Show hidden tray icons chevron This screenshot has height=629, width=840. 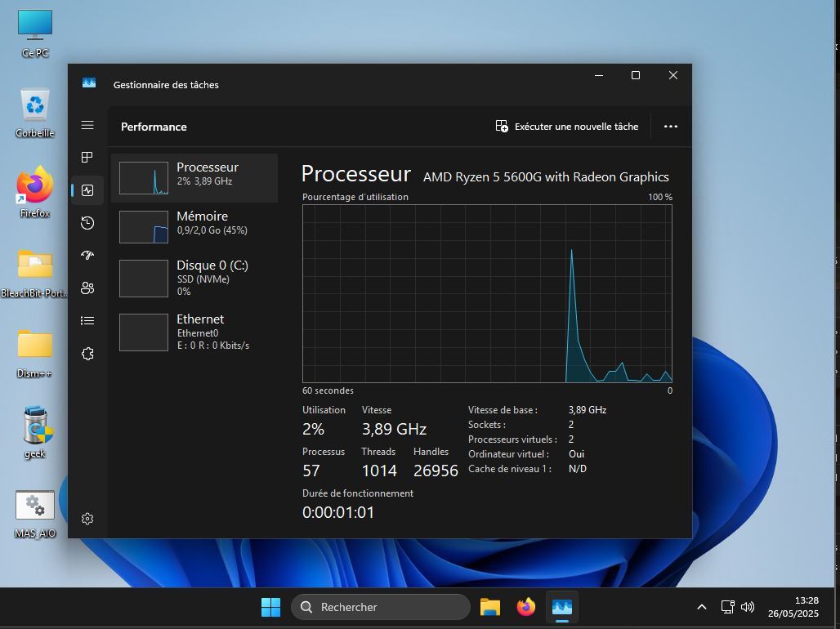pyautogui.click(x=702, y=607)
